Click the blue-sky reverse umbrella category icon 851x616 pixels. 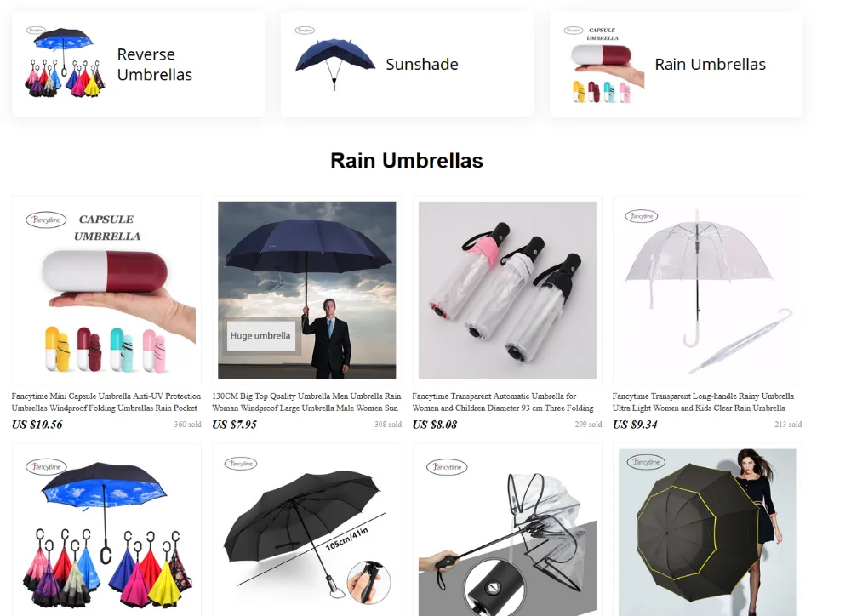point(65,62)
